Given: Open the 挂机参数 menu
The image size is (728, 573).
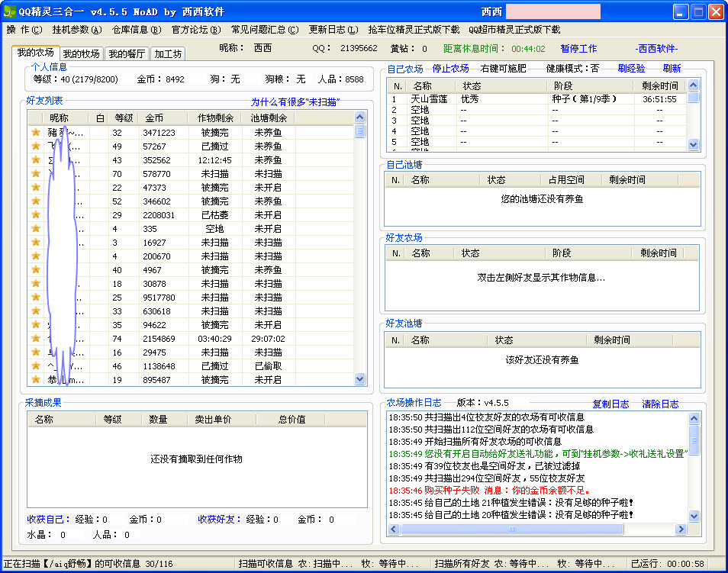Looking at the screenshot, I should point(76,30).
